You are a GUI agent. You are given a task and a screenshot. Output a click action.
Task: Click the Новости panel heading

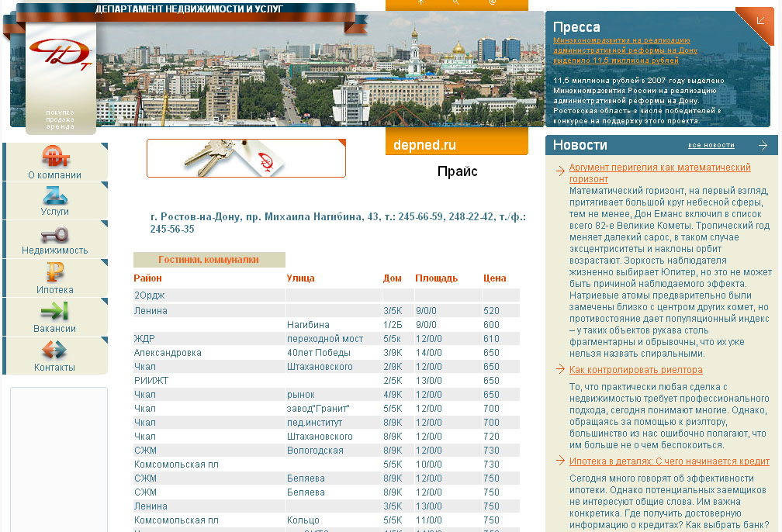[x=580, y=145]
